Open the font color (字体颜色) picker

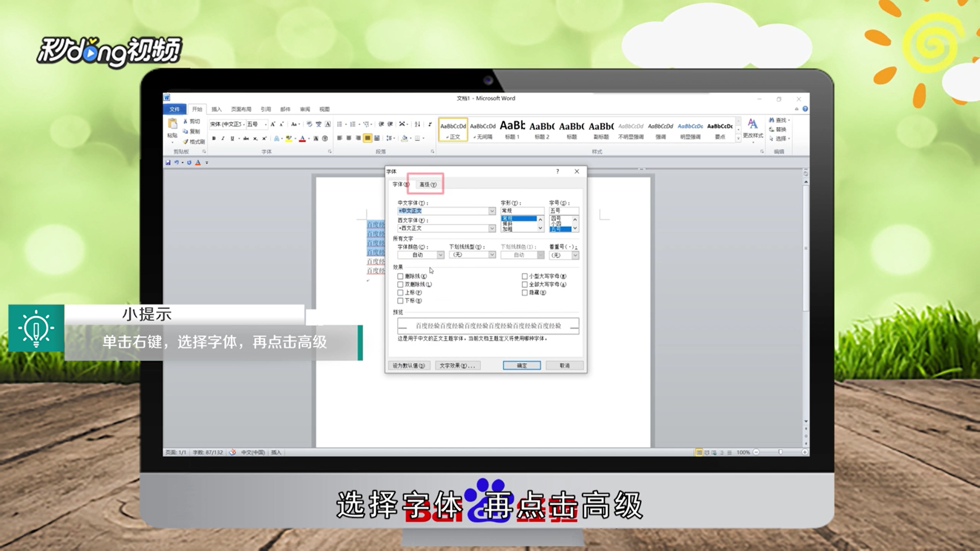(x=440, y=255)
